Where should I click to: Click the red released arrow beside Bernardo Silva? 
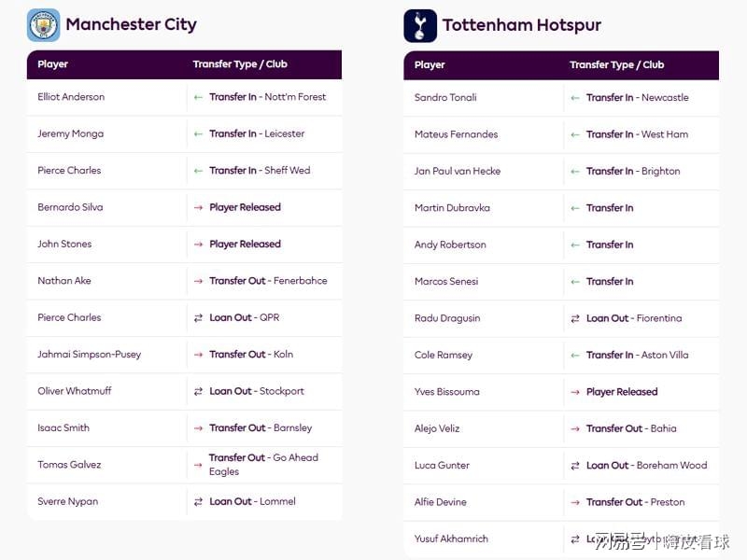click(x=198, y=207)
